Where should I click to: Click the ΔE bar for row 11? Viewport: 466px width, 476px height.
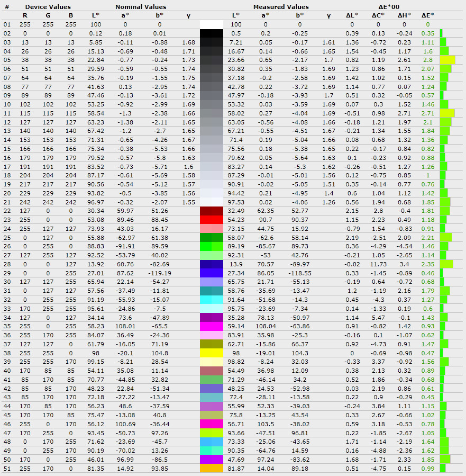pos(447,113)
